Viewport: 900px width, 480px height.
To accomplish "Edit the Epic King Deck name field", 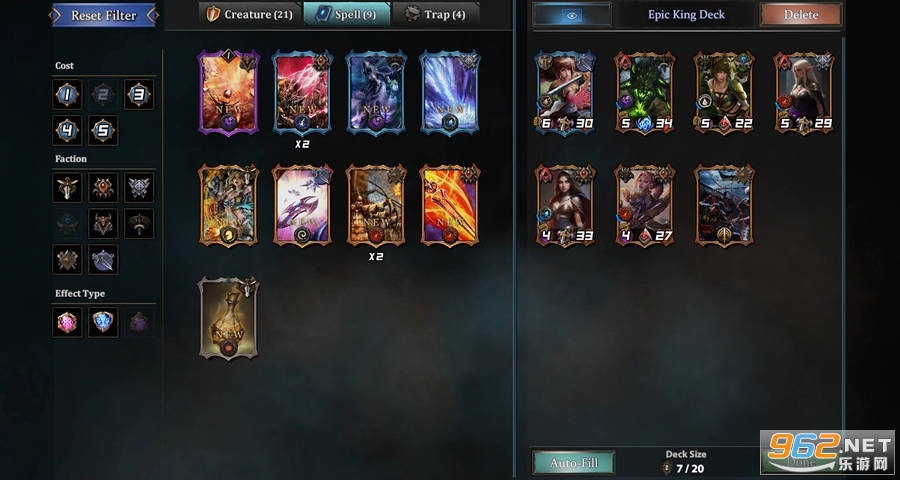I will coord(686,15).
